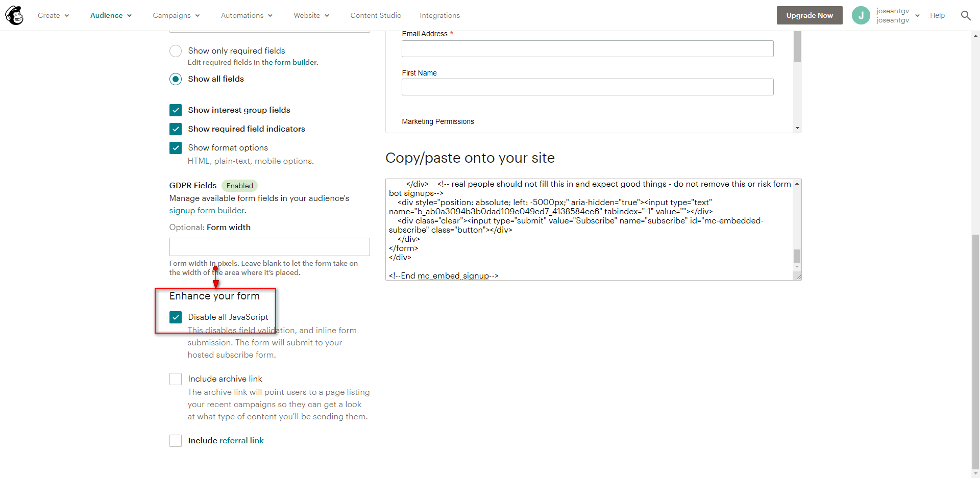Expand the joseantgv account menu

[x=898, y=15]
